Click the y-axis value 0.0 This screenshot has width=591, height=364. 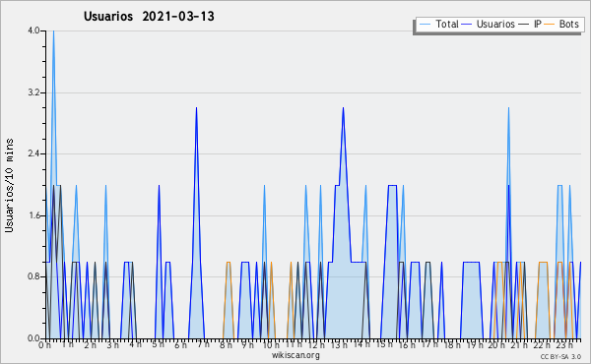33,338
